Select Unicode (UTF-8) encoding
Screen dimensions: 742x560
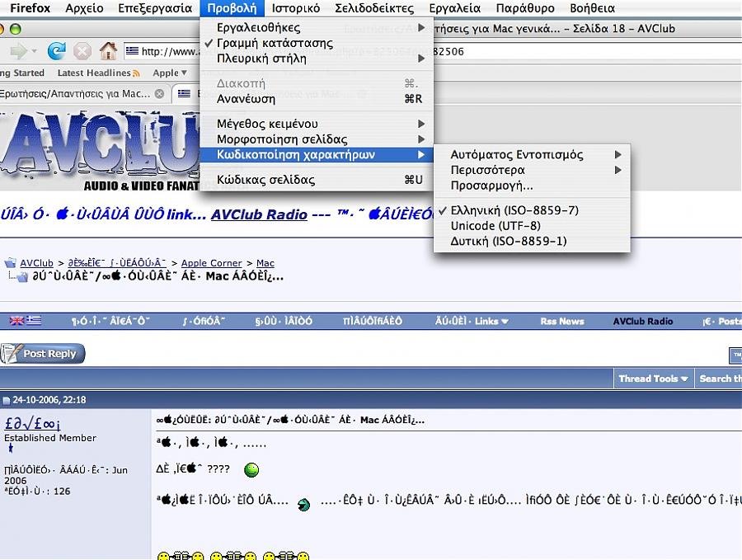495,226
